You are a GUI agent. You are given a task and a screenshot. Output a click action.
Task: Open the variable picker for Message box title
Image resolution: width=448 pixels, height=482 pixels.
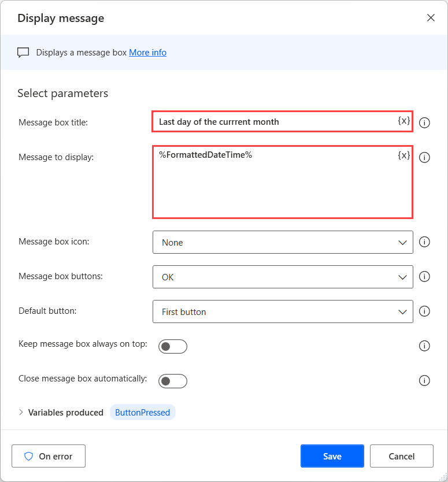tap(403, 121)
